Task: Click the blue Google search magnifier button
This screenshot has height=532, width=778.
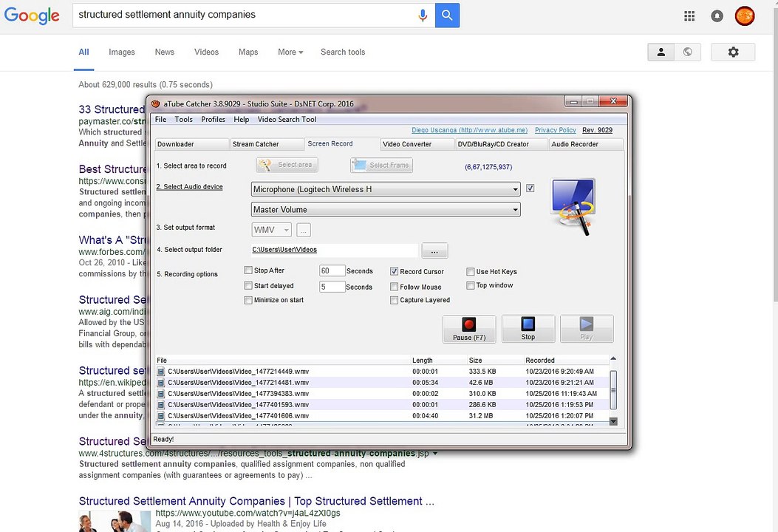Action: (x=447, y=16)
